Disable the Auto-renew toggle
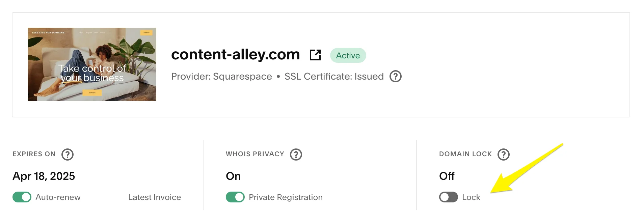 click(22, 197)
